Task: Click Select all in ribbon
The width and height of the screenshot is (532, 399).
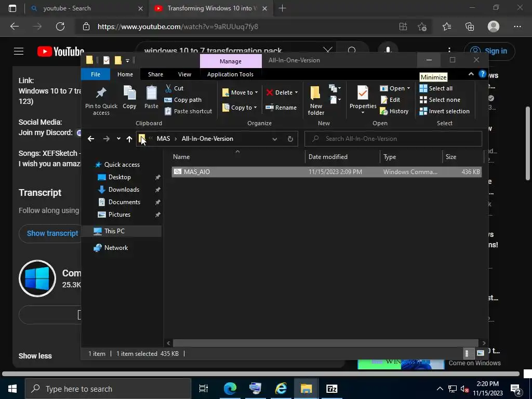Action: [436, 88]
